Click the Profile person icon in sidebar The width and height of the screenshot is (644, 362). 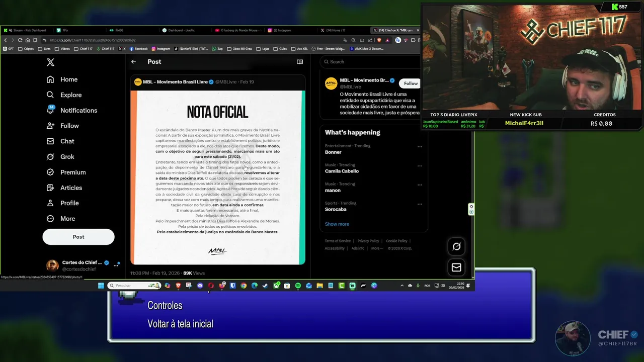pos(50,203)
